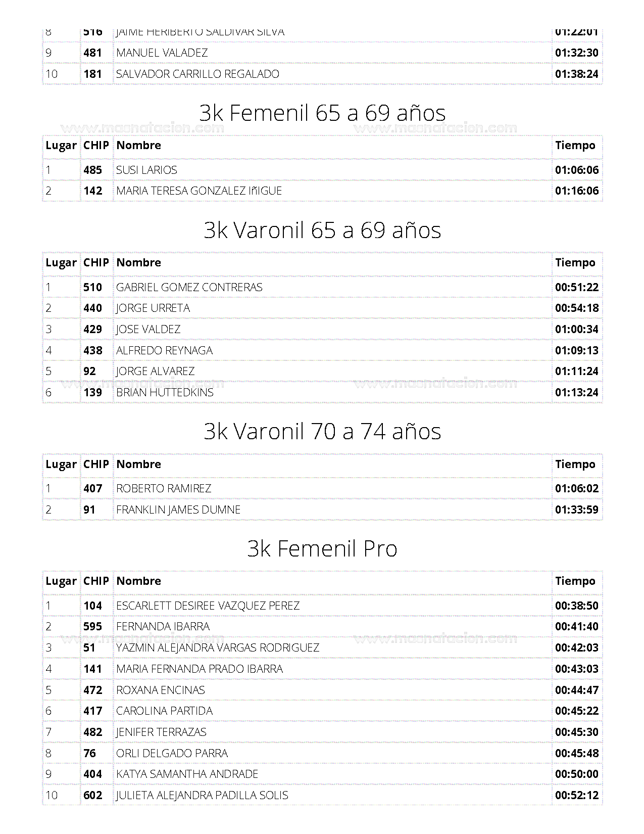Click the "3k Femenil 65 a 69 años" heading
The width and height of the screenshot is (644, 834).
322,113
